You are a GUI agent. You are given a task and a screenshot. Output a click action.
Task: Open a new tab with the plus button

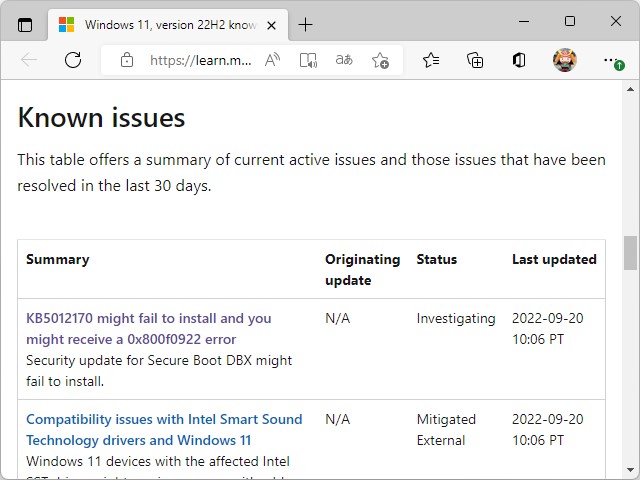point(305,25)
